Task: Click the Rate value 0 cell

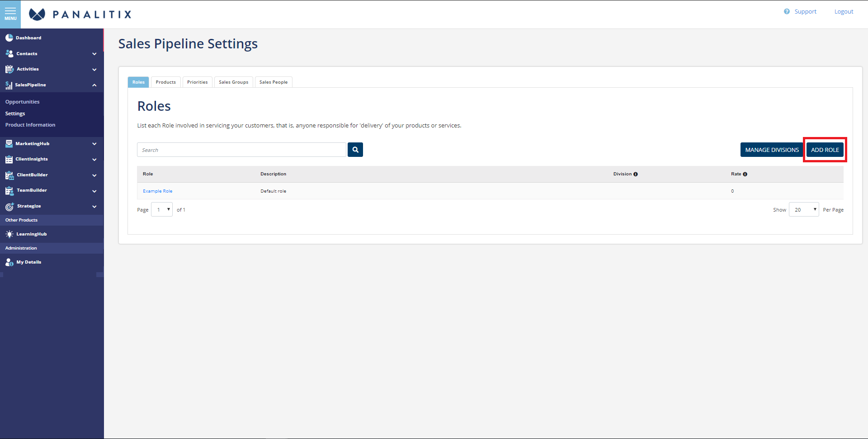Action: pyautogui.click(x=732, y=191)
